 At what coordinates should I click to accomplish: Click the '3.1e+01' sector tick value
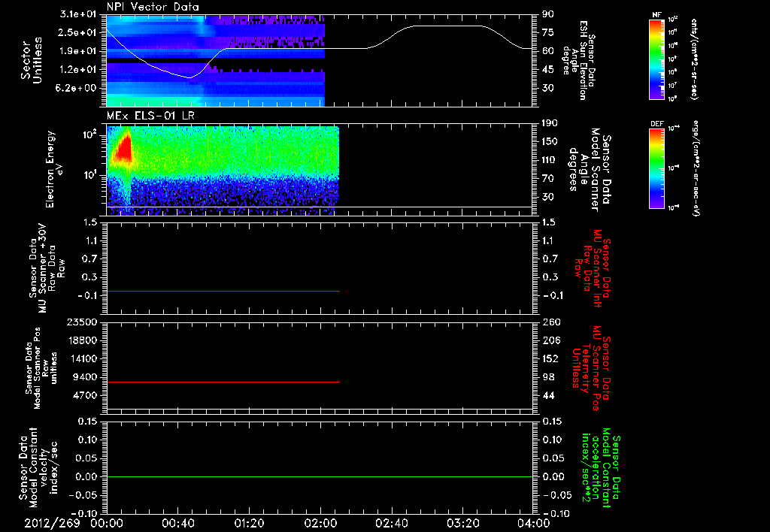click(77, 14)
